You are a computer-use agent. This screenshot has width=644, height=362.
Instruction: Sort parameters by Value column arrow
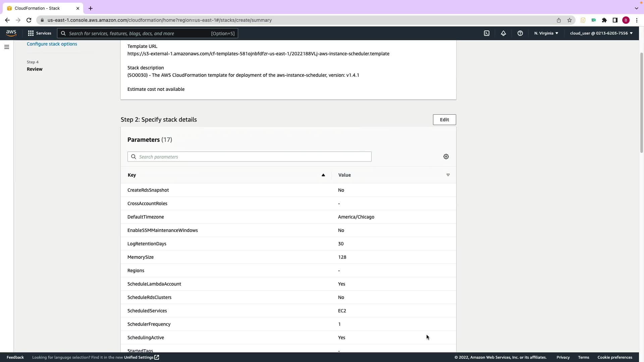coord(448,175)
